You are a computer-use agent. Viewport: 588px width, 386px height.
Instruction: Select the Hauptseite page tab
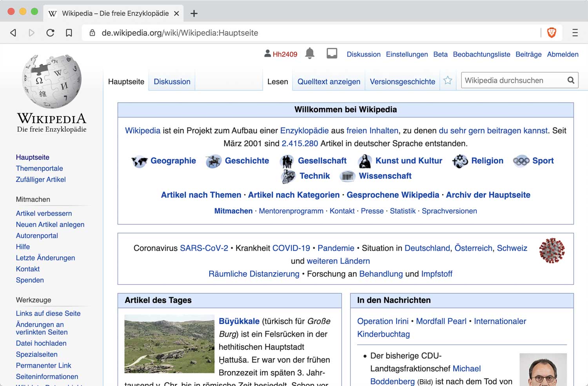pyautogui.click(x=126, y=82)
